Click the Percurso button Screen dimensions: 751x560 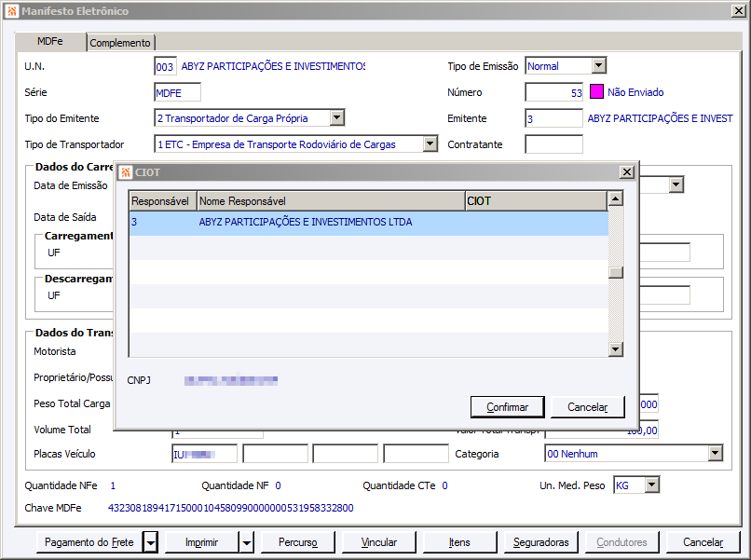tap(298, 542)
